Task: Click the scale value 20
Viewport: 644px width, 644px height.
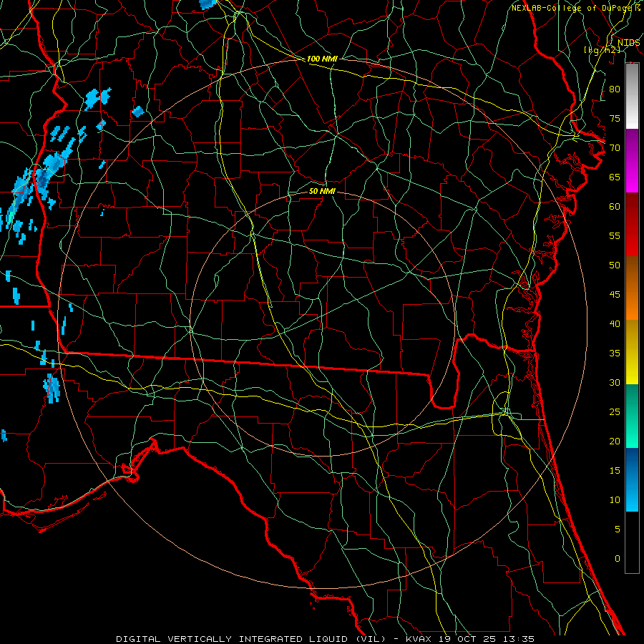Action: [615, 441]
